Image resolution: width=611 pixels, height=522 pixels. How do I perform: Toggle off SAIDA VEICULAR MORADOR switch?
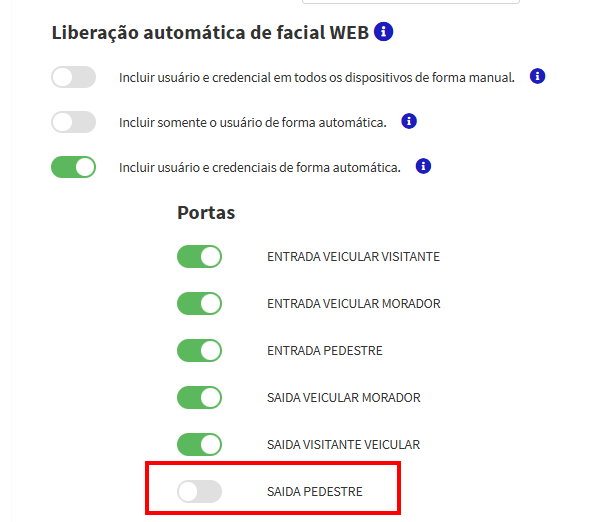pos(199,397)
